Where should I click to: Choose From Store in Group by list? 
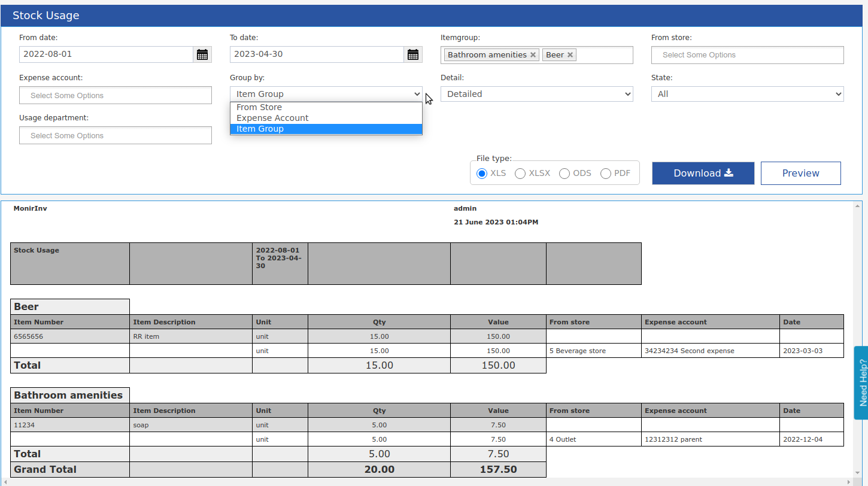click(x=326, y=107)
